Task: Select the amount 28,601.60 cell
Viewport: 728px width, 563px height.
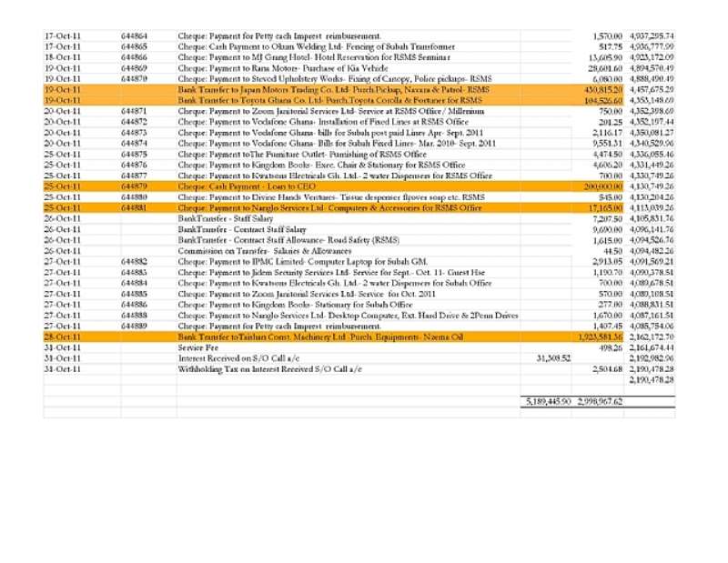Action: coord(605,68)
